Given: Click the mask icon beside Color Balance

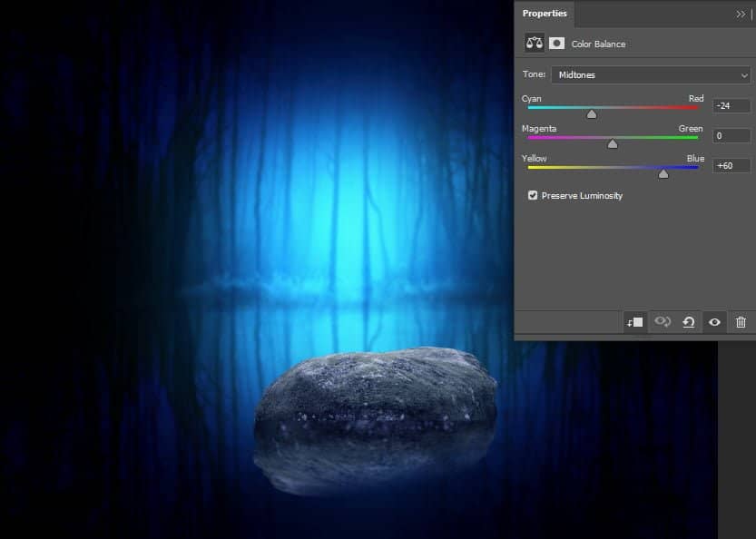Looking at the screenshot, I should 556,43.
